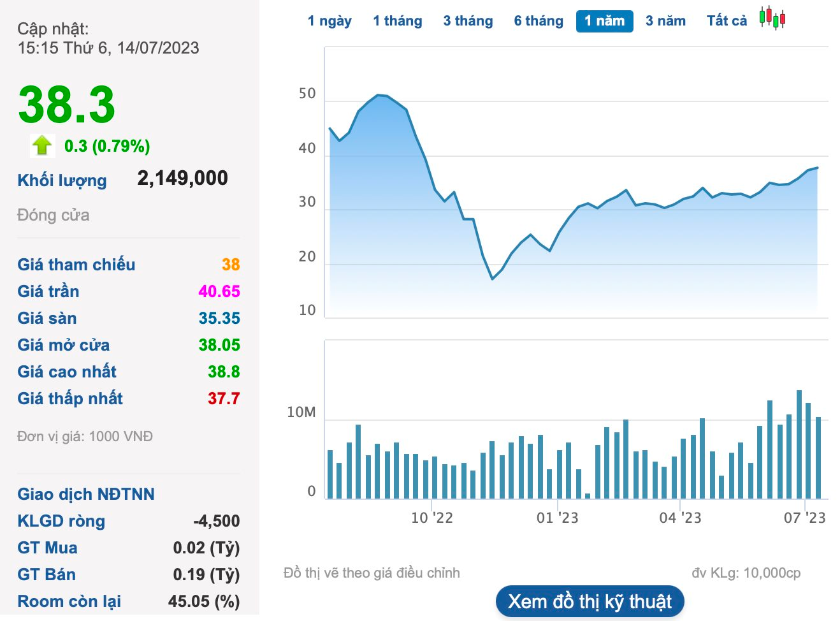Click the Giá trần label

coord(48,291)
